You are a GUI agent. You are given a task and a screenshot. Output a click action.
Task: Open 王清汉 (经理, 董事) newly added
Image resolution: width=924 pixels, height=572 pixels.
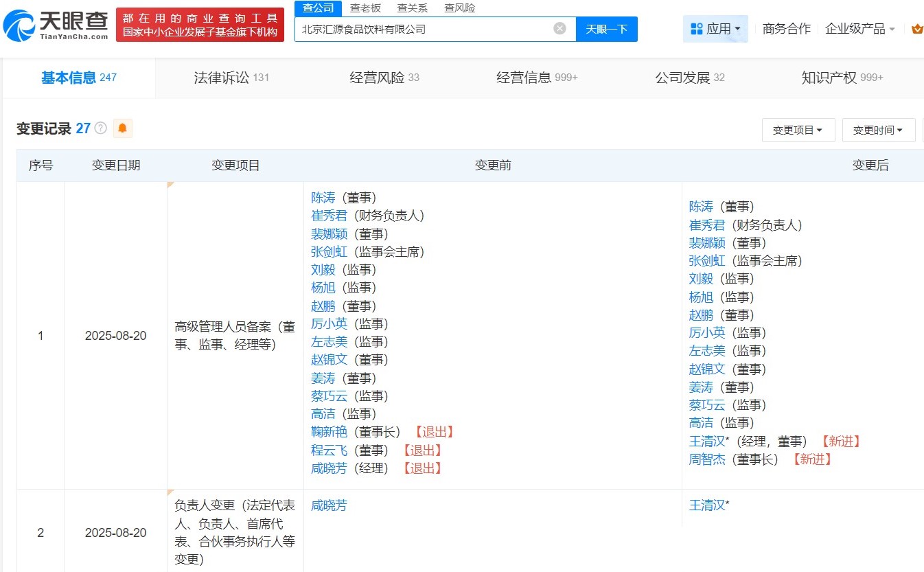(x=707, y=442)
